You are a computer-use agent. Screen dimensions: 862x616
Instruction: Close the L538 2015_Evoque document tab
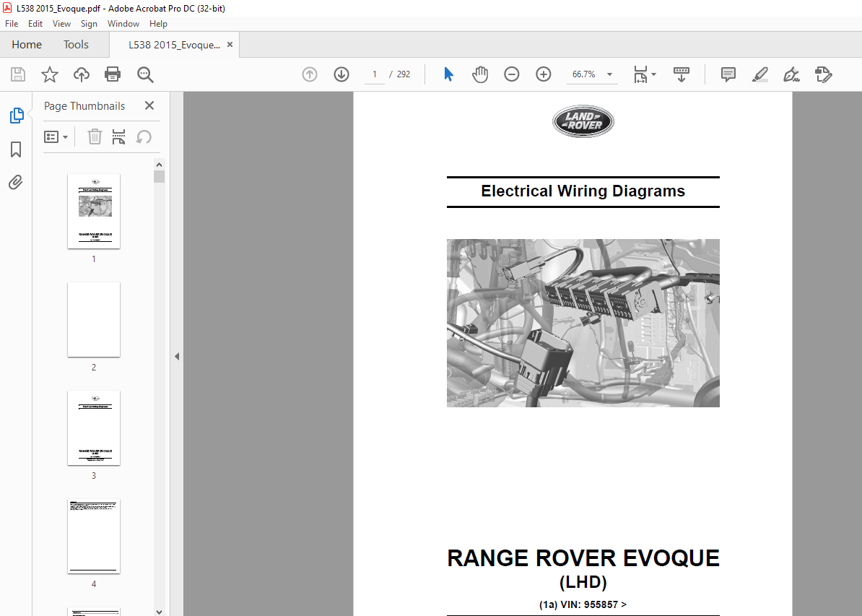coord(230,45)
